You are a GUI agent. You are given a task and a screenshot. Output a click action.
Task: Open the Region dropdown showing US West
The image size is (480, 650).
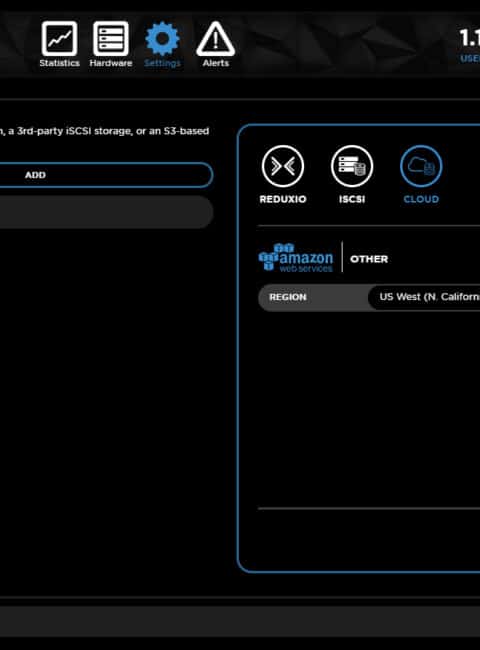click(424, 297)
